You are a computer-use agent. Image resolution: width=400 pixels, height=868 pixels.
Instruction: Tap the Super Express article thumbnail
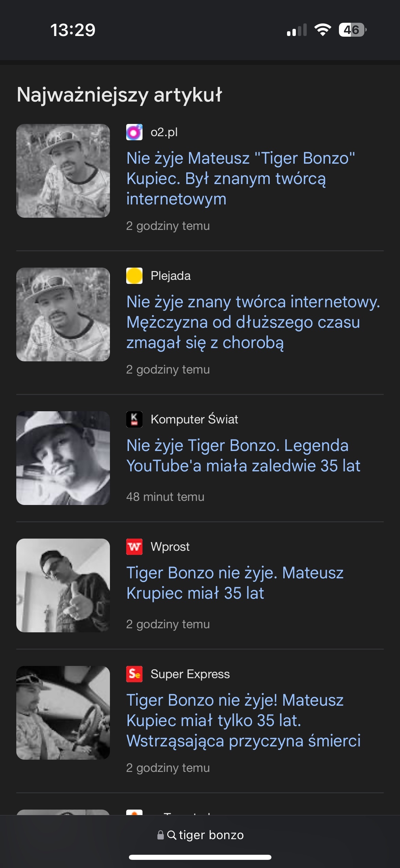tap(63, 713)
